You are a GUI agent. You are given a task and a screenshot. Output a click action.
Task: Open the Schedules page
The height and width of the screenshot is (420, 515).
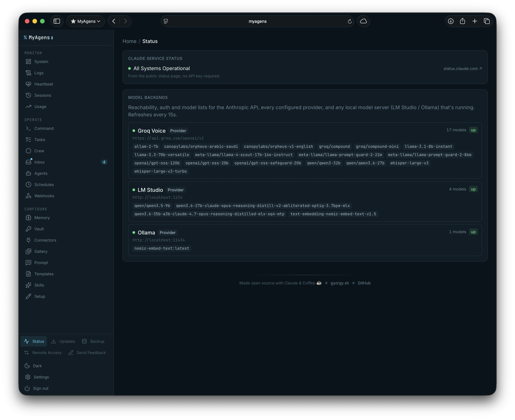click(40, 185)
